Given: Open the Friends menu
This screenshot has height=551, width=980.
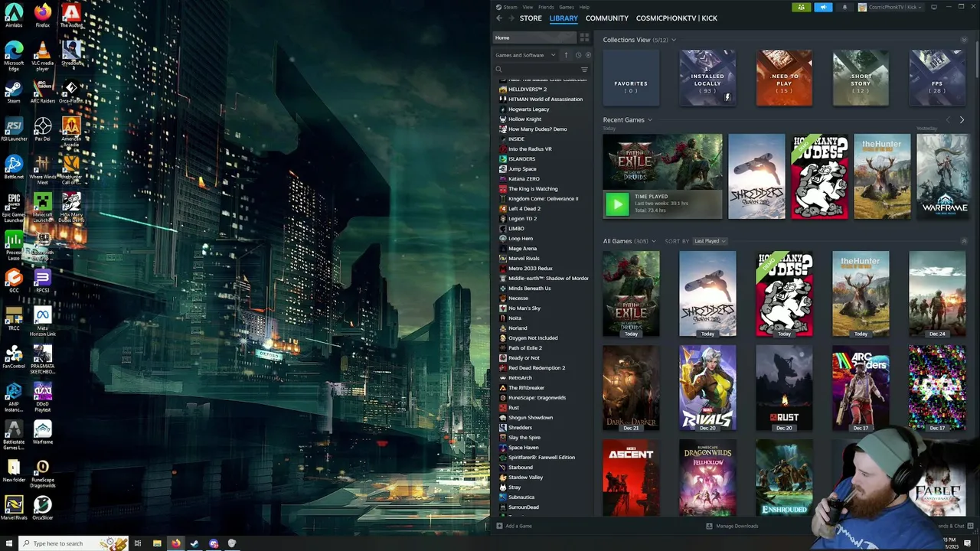Looking at the screenshot, I should click(x=546, y=7).
